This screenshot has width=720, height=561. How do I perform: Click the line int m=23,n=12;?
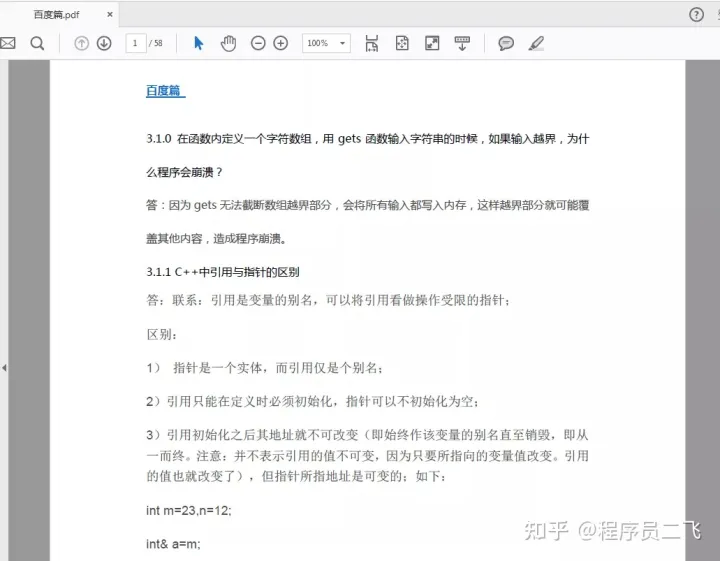click(x=189, y=511)
